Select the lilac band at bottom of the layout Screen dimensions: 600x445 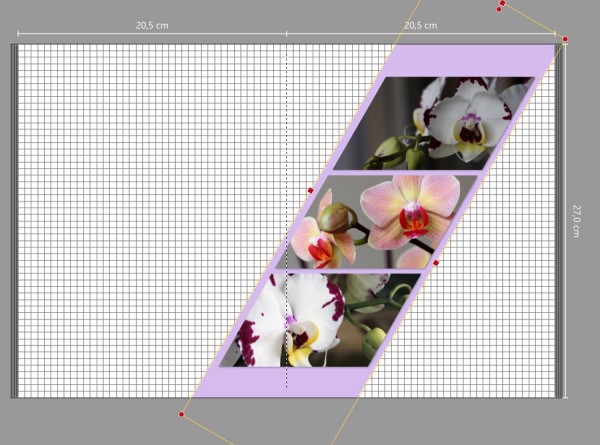click(x=284, y=382)
